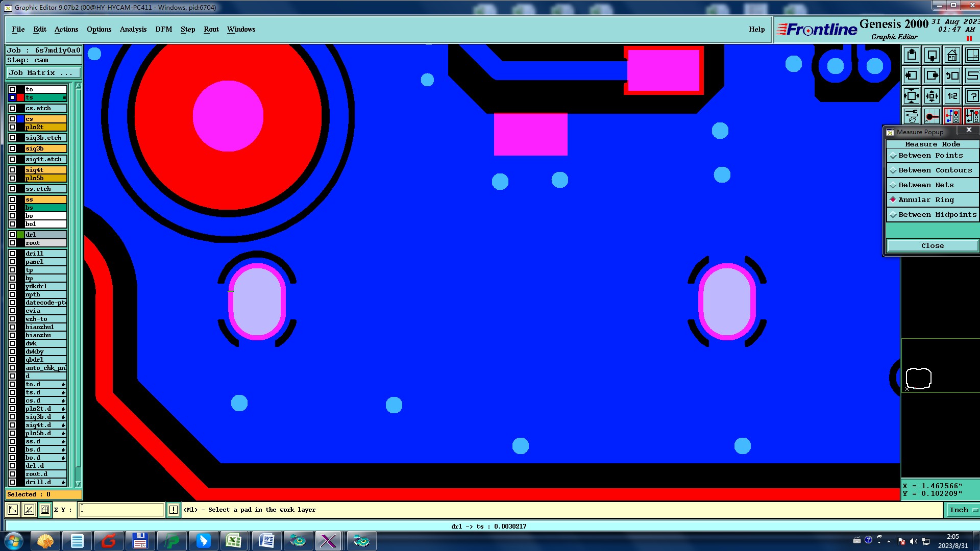Image resolution: width=980 pixels, height=551 pixels.
Task: Click the exclamation mark status icon
Action: [x=174, y=510]
